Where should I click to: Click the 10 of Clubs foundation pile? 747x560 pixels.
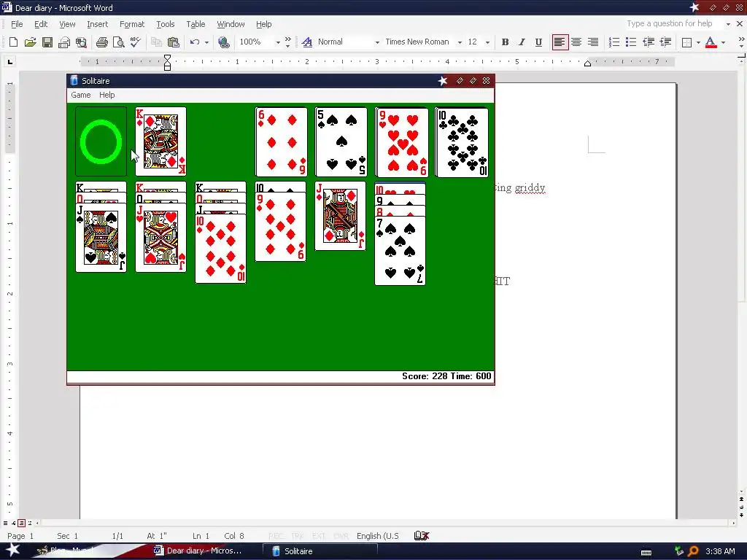click(x=462, y=142)
